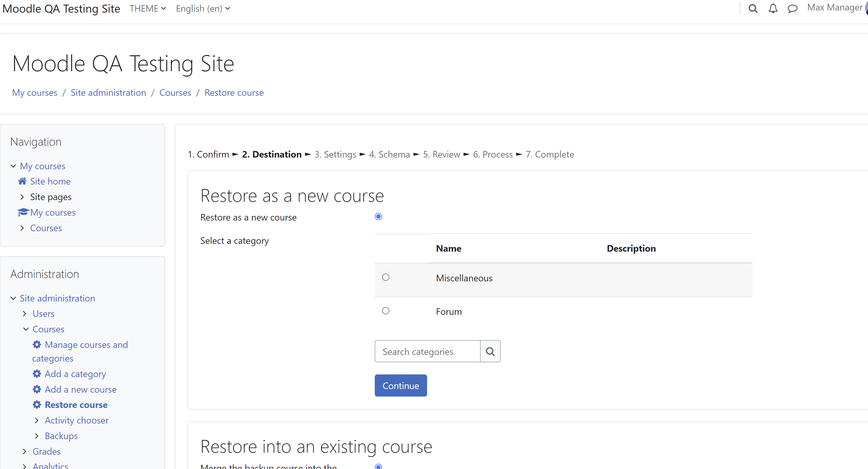
Task: Open My courses with graduation cap
Action: point(53,212)
